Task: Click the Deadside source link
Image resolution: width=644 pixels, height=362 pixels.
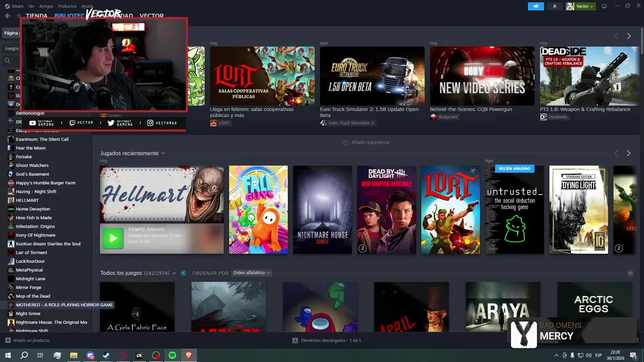Action: click(553, 117)
